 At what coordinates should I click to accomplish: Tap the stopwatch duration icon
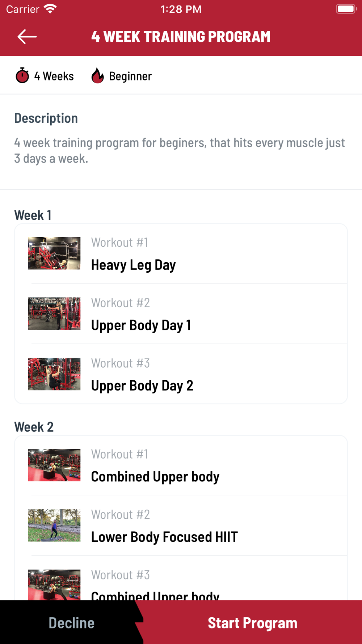coord(22,76)
